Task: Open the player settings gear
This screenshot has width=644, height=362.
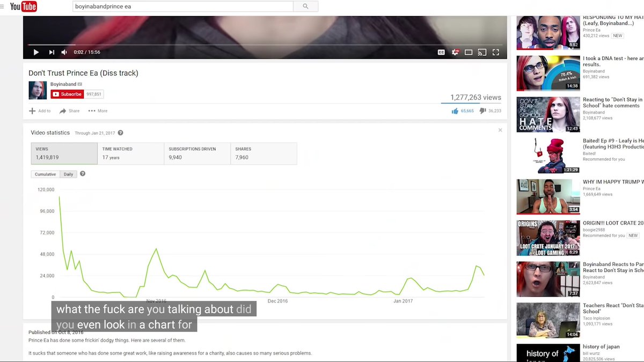Action: pos(455,52)
